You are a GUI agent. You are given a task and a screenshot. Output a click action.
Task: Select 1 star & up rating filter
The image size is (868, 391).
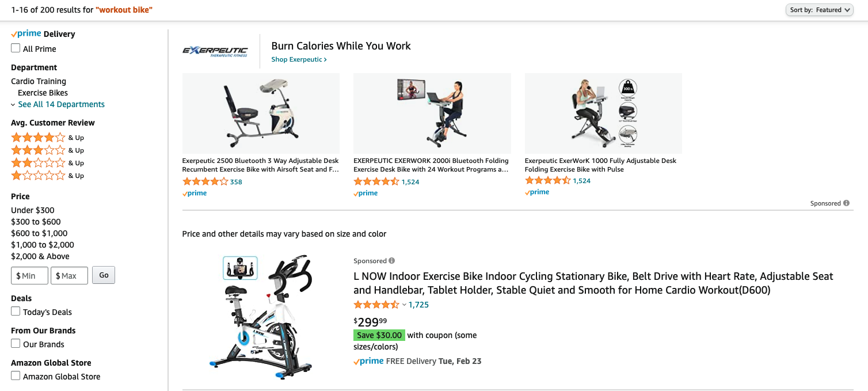click(47, 176)
